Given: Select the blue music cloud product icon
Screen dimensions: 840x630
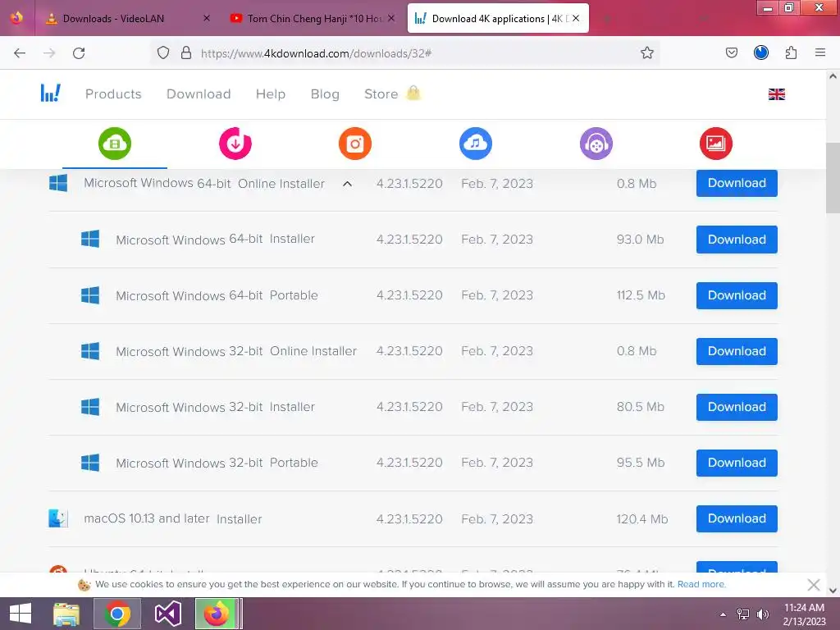Looking at the screenshot, I should point(476,144).
